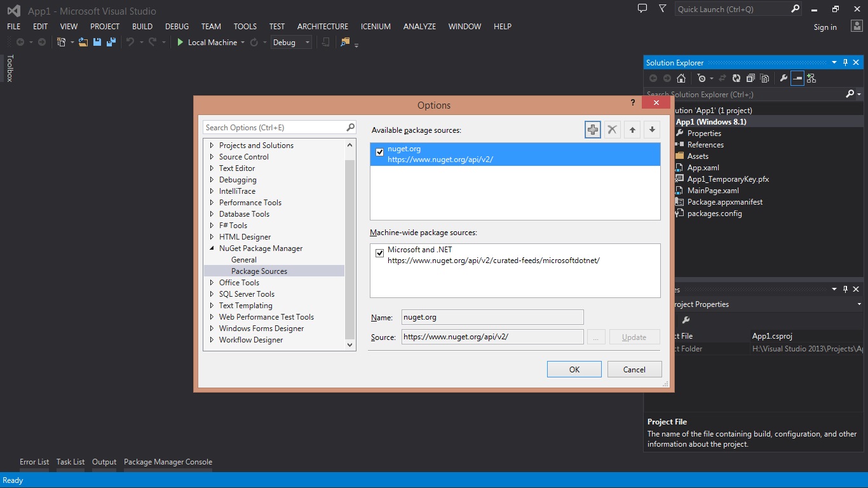Pin Solution Explorer panel with pushpin icon
The width and height of the screenshot is (868, 488).
tap(845, 62)
